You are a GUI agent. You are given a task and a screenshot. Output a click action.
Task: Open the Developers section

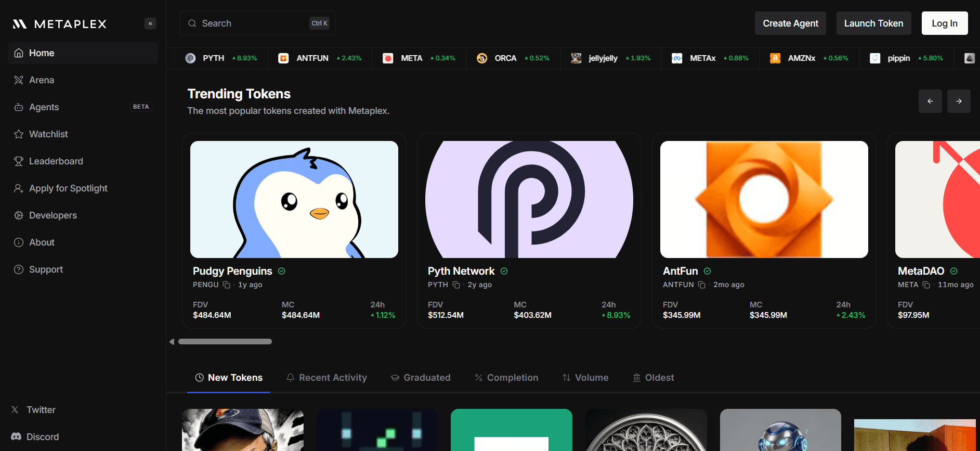pyautogui.click(x=83, y=215)
